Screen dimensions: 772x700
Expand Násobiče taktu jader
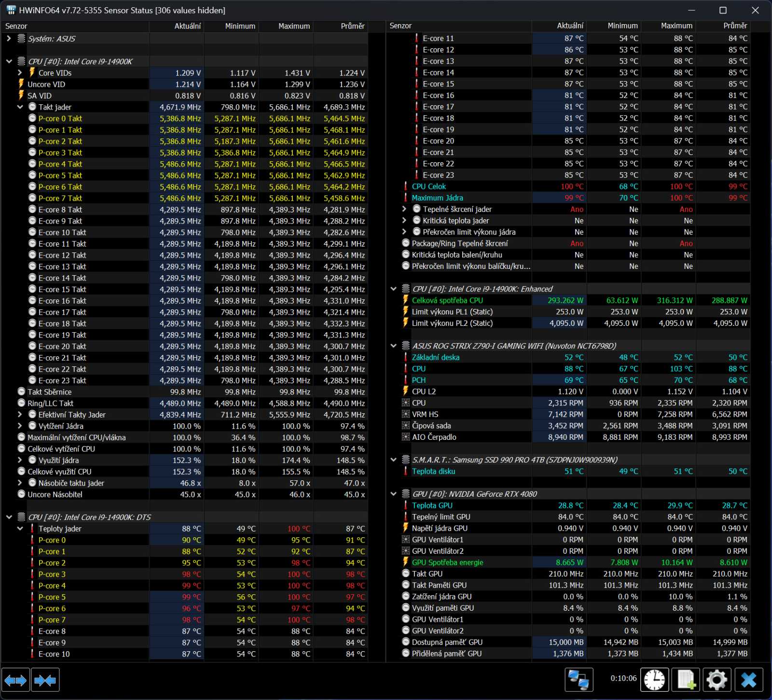tap(20, 483)
